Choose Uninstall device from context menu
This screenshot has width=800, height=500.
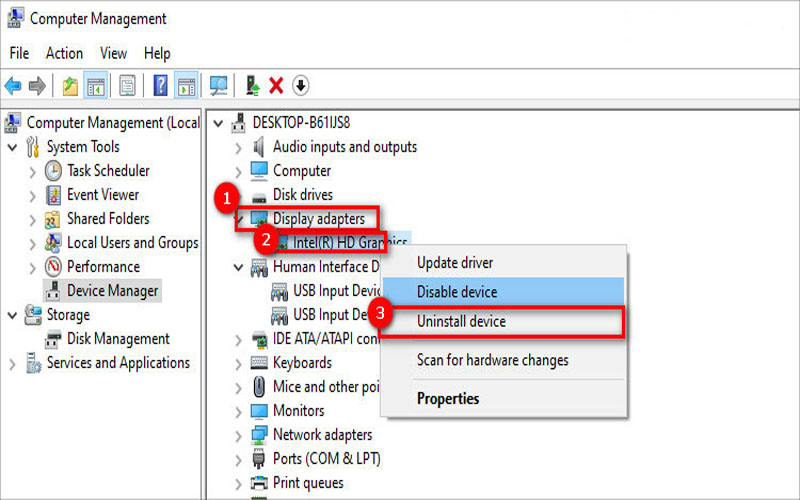504,321
